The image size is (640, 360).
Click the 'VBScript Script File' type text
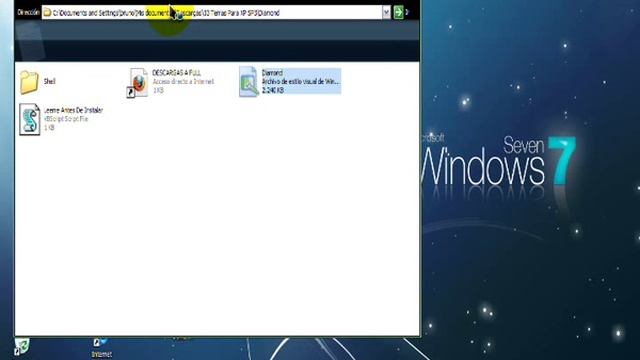pyautogui.click(x=66, y=119)
